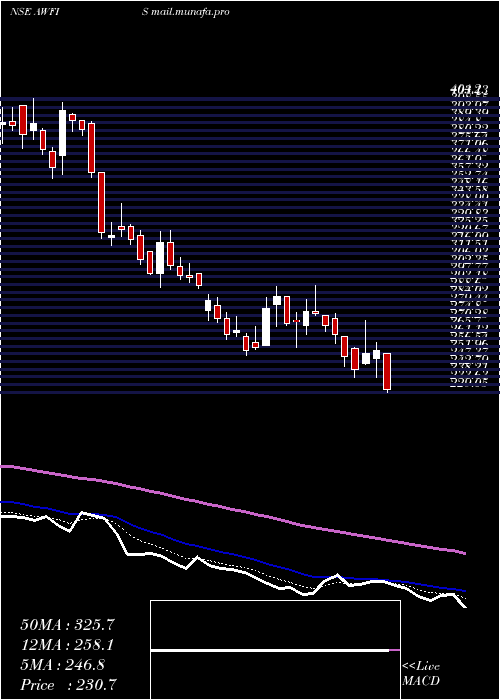Click the NSE AWFI symbol label
This screenshot has height=700, width=500.
click(34, 12)
